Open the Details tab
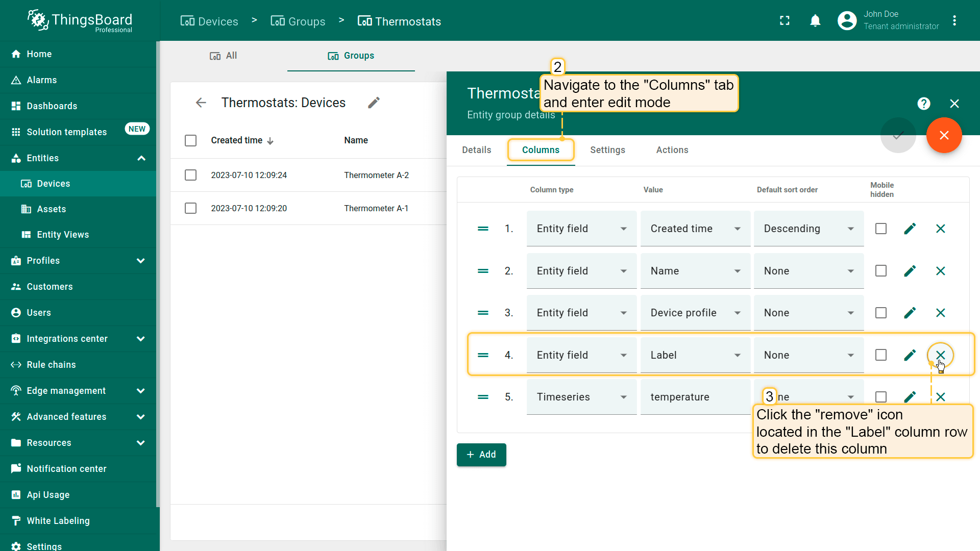 tap(476, 150)
